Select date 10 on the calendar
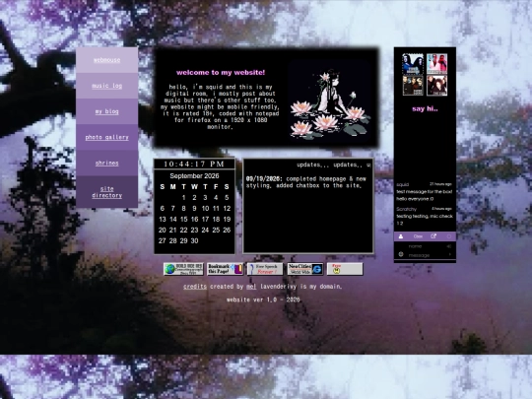The width and height of the screenshot is (532, 399). [x=205, y=208]
